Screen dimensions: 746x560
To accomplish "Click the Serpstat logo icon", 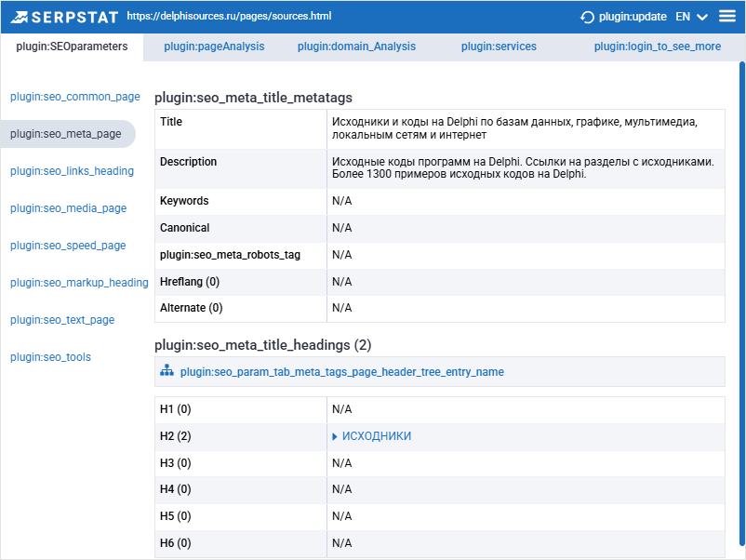I will tap(21, 16).
